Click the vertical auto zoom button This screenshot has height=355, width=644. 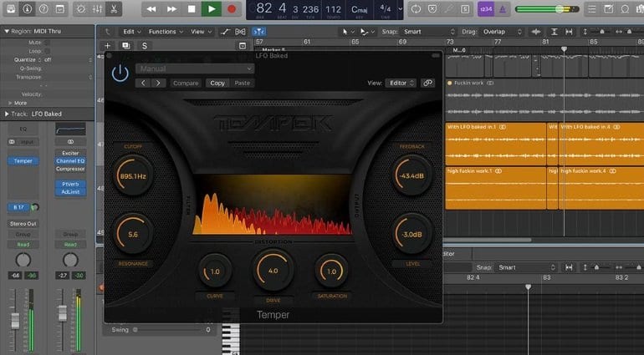[x=554, y=32]
